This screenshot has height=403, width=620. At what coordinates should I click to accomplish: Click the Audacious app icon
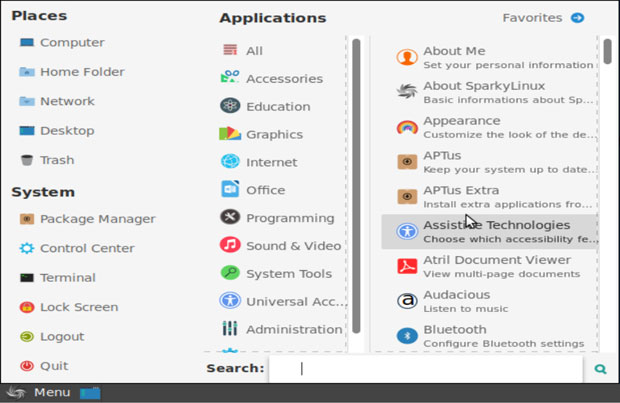[407, 301]
